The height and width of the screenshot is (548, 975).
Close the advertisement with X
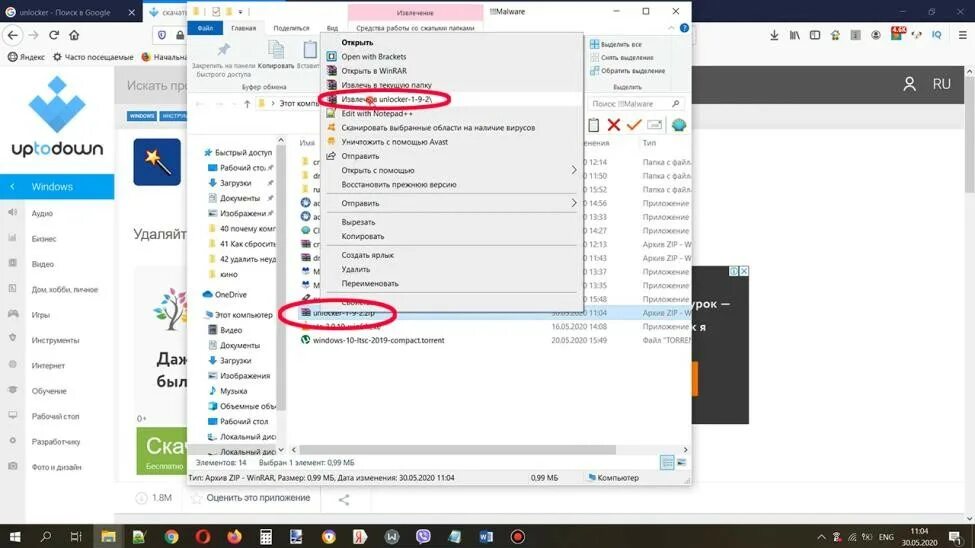click(x=744, y=271)
